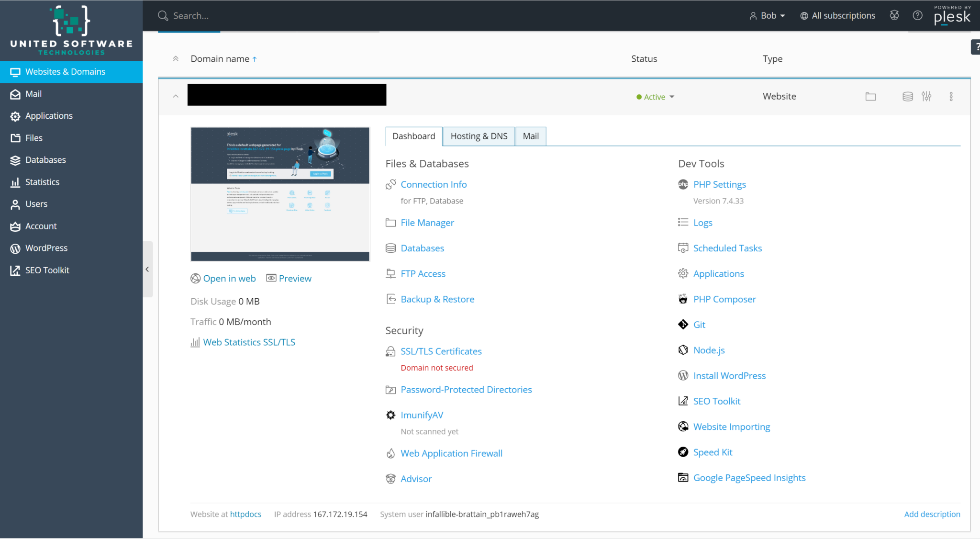This screenshot has height=540, width=980.
Task: Open hosting settings sliders icon
Action: point(926,97)
